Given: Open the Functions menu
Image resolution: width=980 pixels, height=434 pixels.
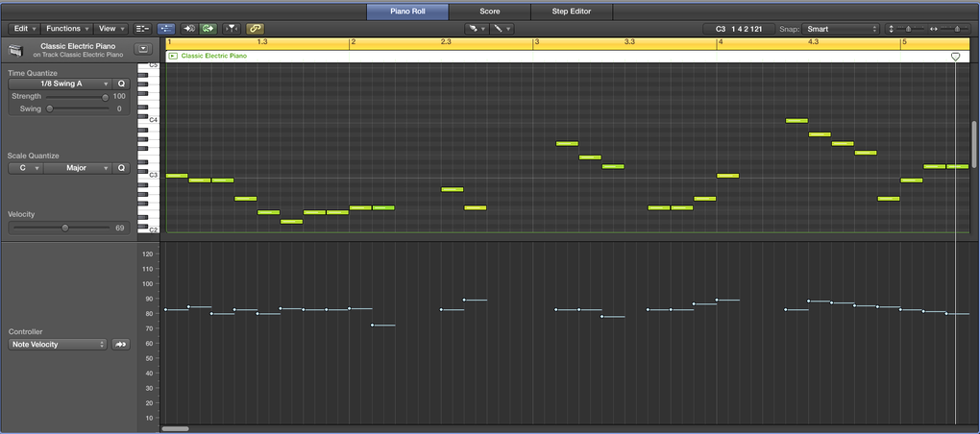Looking at the screenshot, I should coord(67,29).
